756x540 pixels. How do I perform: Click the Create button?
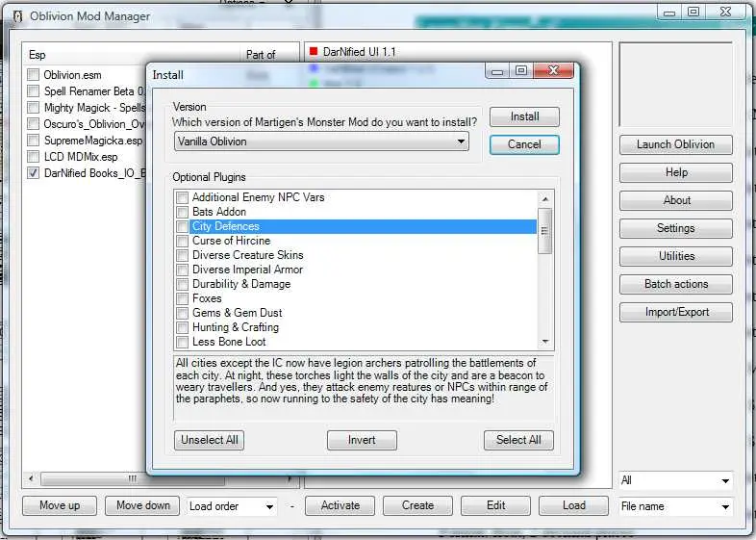click(418, 505)
